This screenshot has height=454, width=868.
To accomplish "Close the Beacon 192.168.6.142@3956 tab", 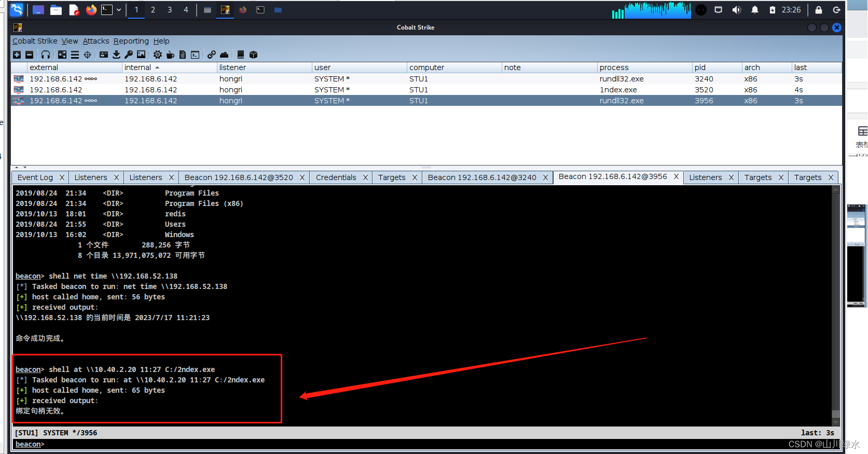I will [x=676, y=176].
